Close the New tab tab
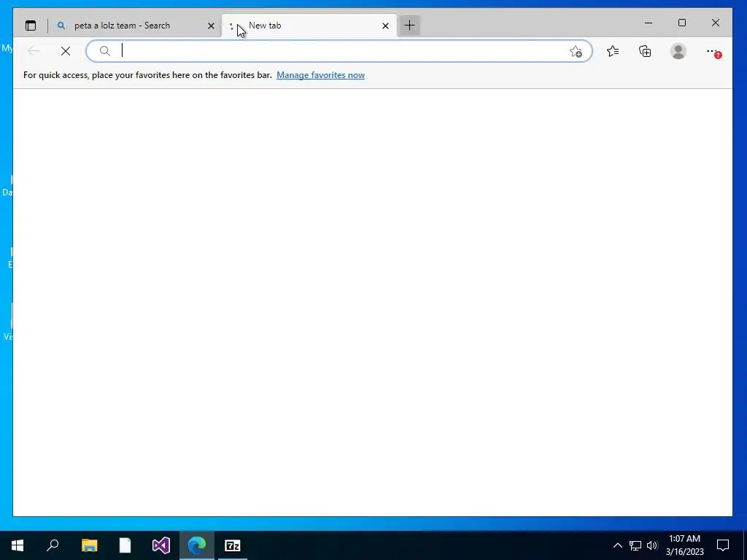This screenshot has width=747, height=560. point(385,26)
